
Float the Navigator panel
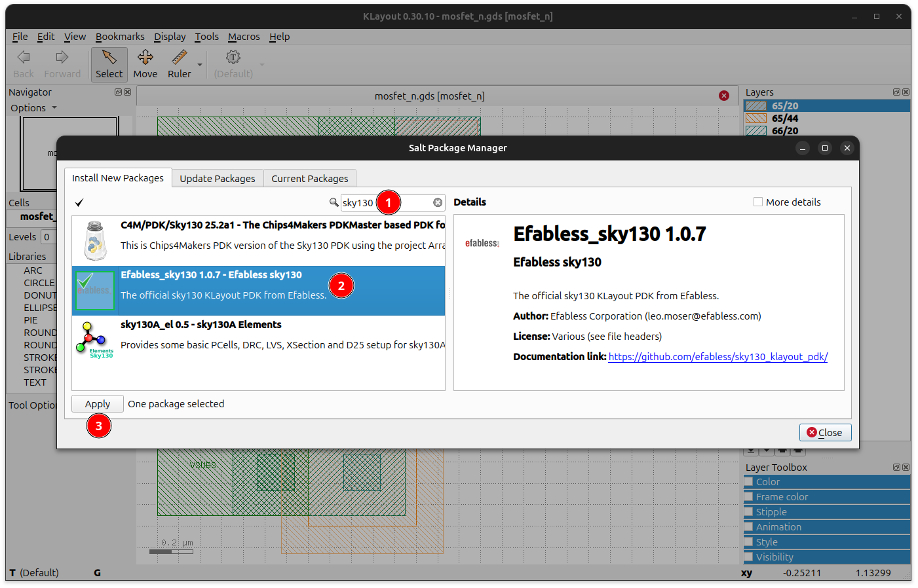point(118,92)
